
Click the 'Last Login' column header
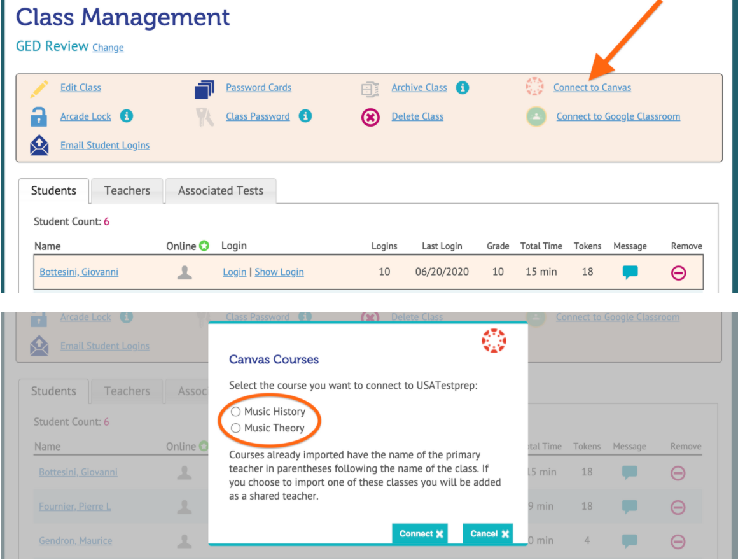pyautogui.click(x=442, y=246)
